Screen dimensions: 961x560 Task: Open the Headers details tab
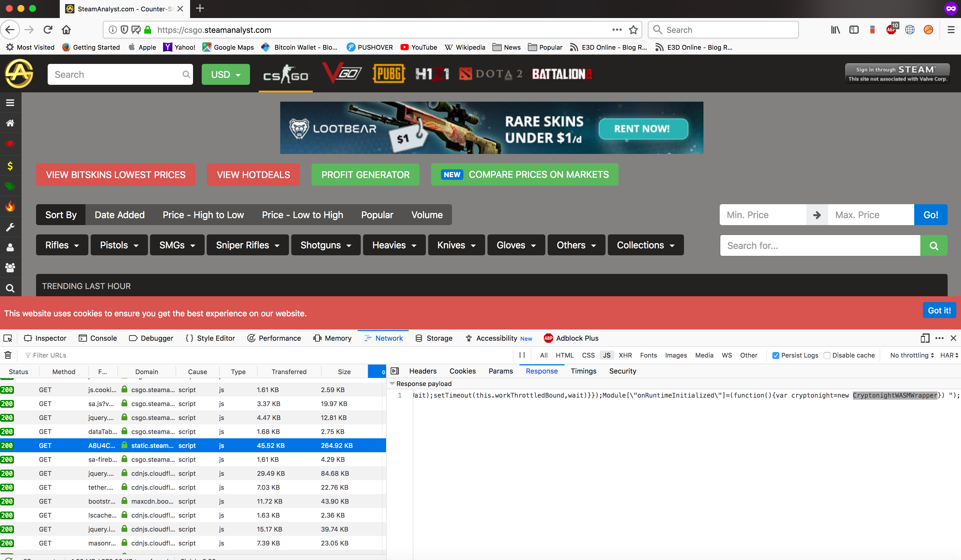(423, 371)
